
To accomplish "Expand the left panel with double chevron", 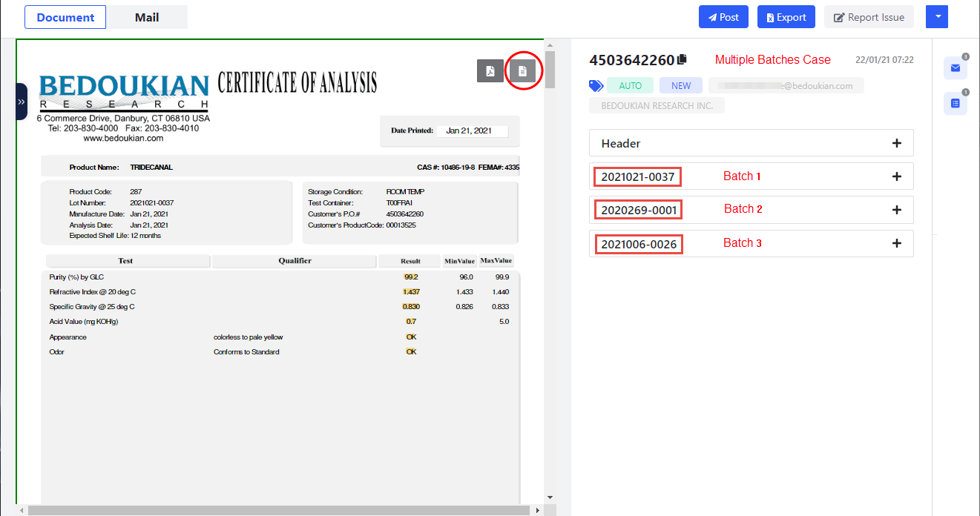I will 21,102.
